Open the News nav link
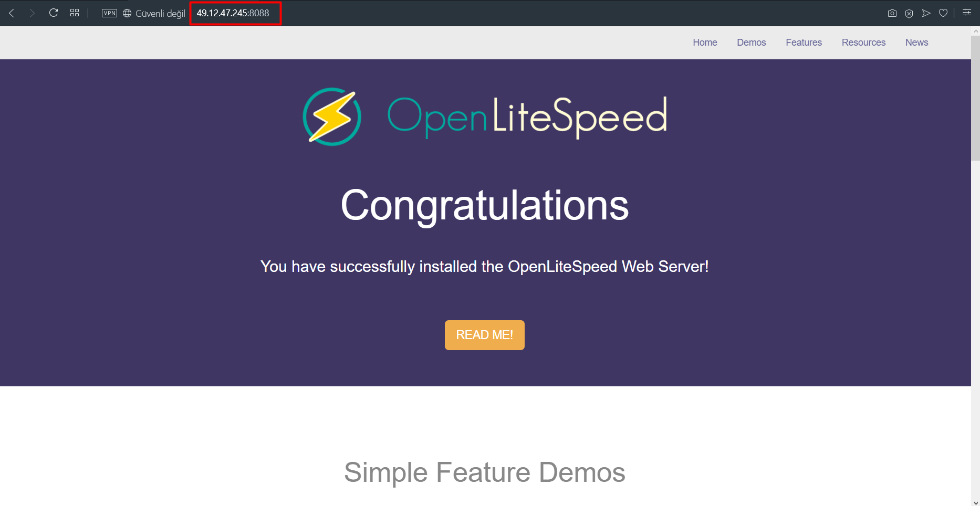Image resolution: width=980 pixels, height=506 pixels. click(917, 43)
